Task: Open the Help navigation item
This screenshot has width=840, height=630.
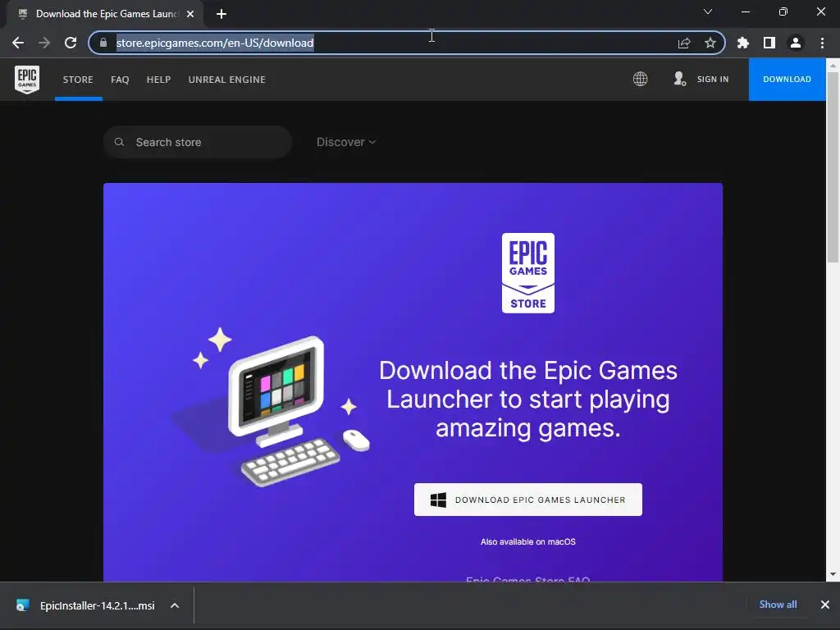Action: tap(158, 80)
